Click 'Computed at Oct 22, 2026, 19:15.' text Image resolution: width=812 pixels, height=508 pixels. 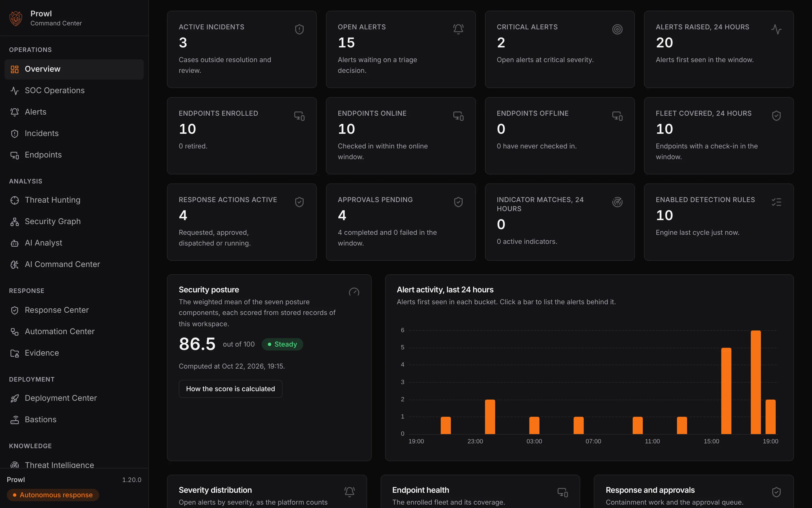(231, 366)
